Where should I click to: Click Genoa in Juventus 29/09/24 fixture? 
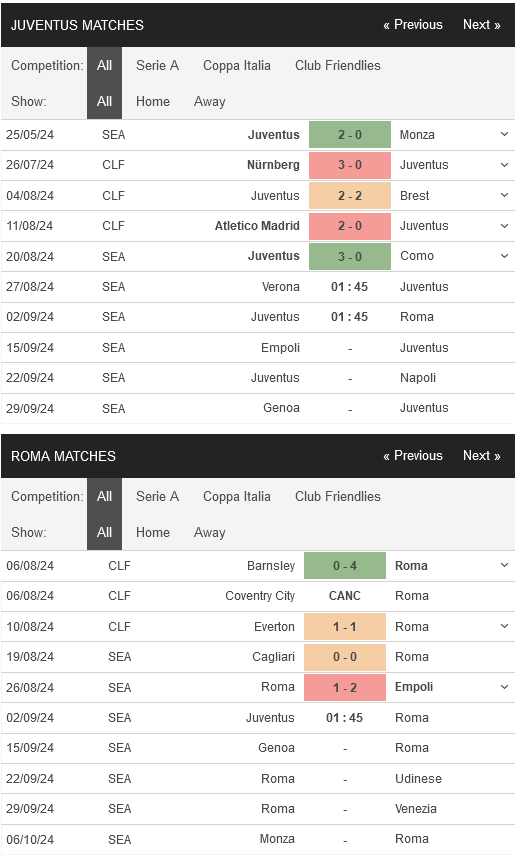281,408
